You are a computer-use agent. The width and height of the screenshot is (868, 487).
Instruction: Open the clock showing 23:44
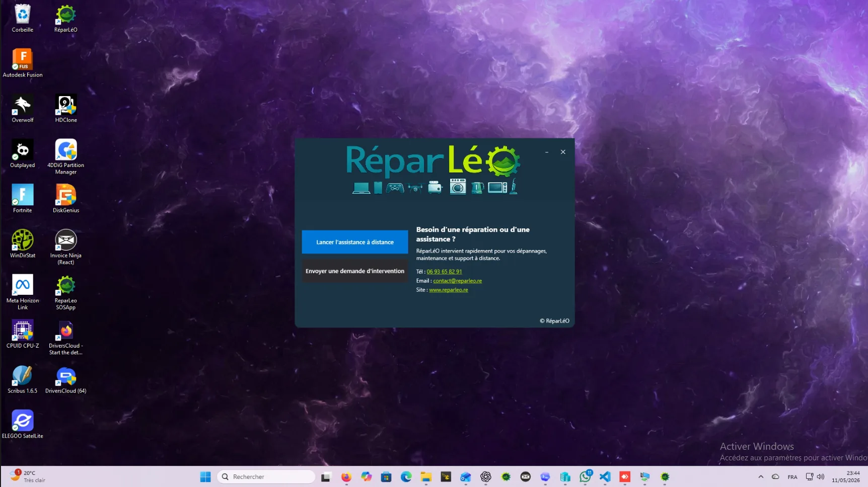tap(846, 476)
